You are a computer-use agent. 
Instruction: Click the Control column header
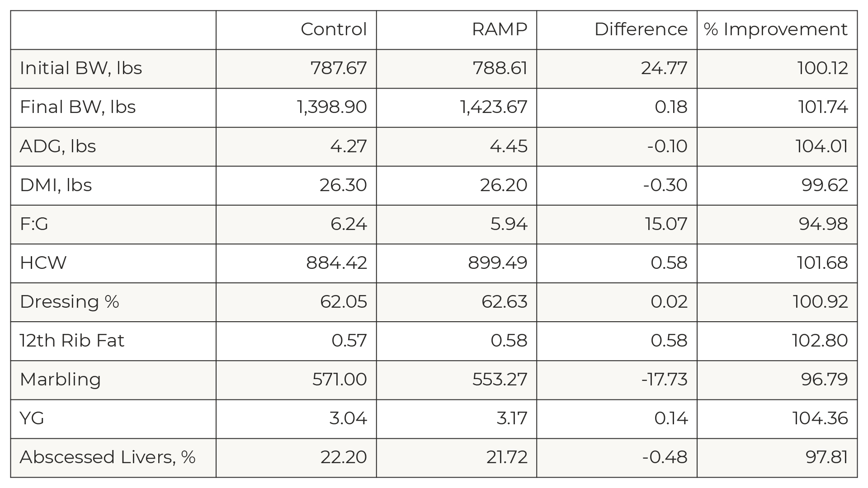tap(333, 29)
